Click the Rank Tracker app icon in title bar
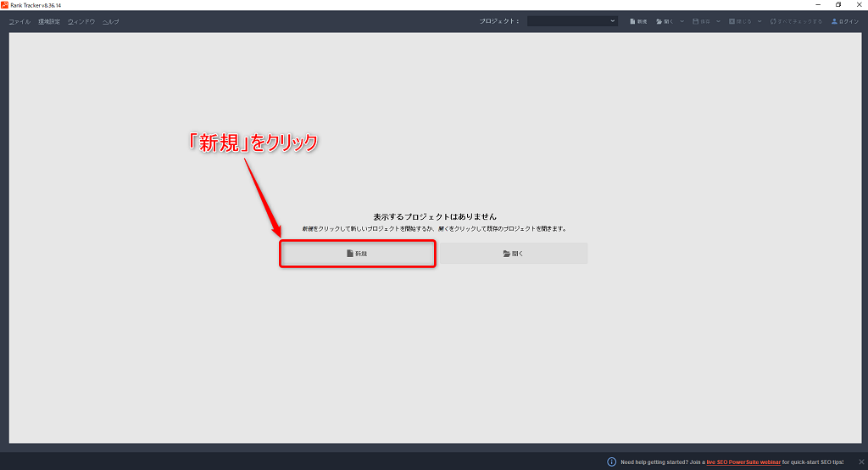The width and height of the screenshot is (868, 470). point(5,5)
